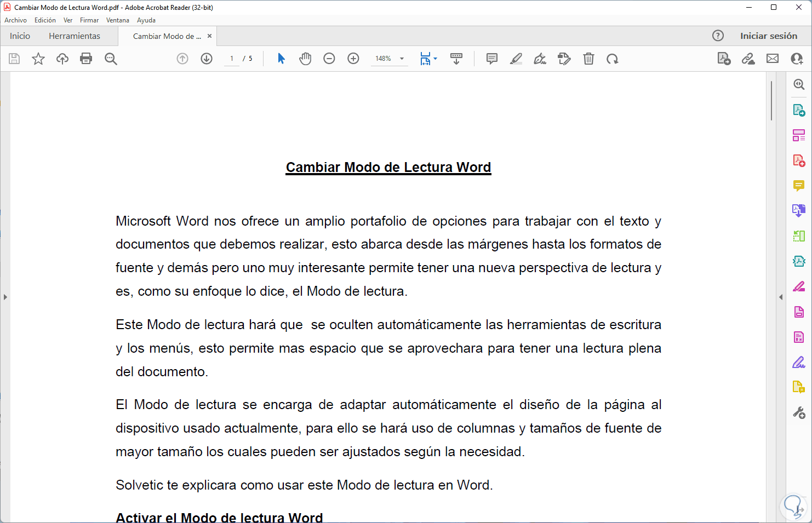Open the Ventana menu
Image resolution: width=812 pixels, height=523 pixels.
118,20
